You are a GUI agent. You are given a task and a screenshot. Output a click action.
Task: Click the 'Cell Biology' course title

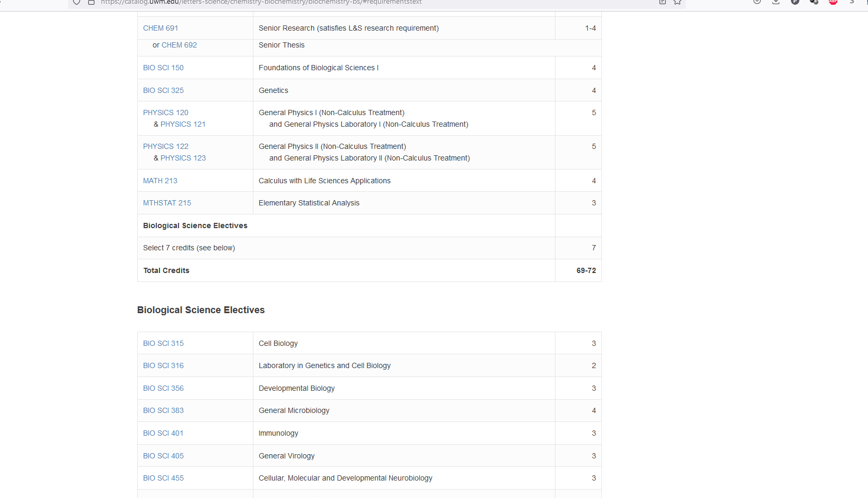278,343
